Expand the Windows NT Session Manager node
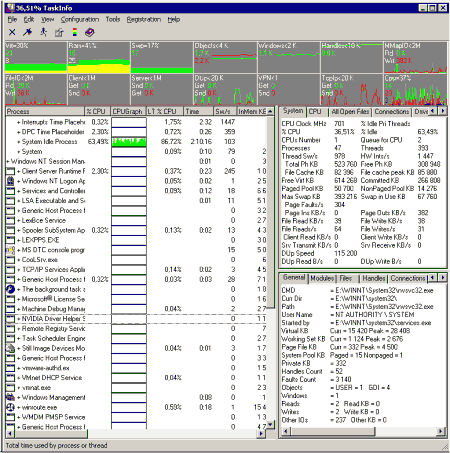 click(8, 162)
